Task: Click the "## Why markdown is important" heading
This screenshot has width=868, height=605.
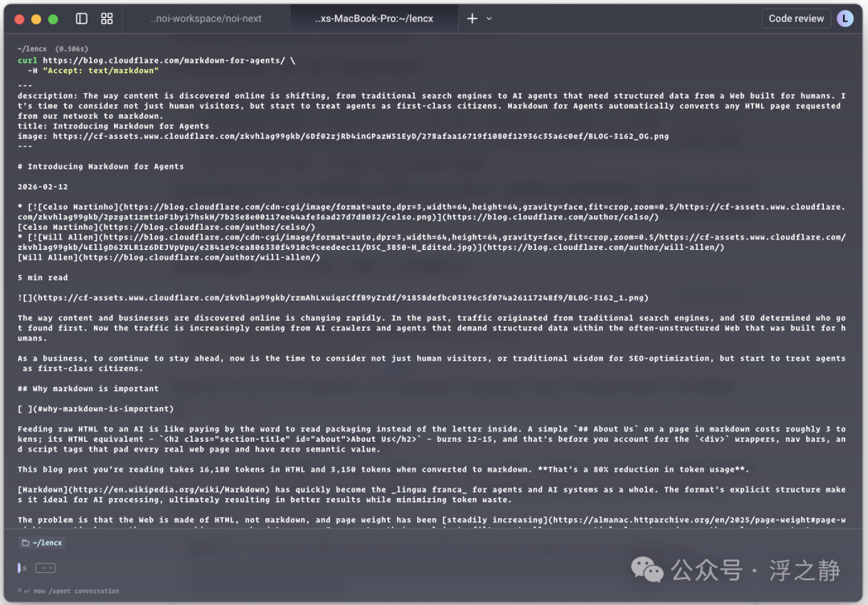Action: point(88,389)
